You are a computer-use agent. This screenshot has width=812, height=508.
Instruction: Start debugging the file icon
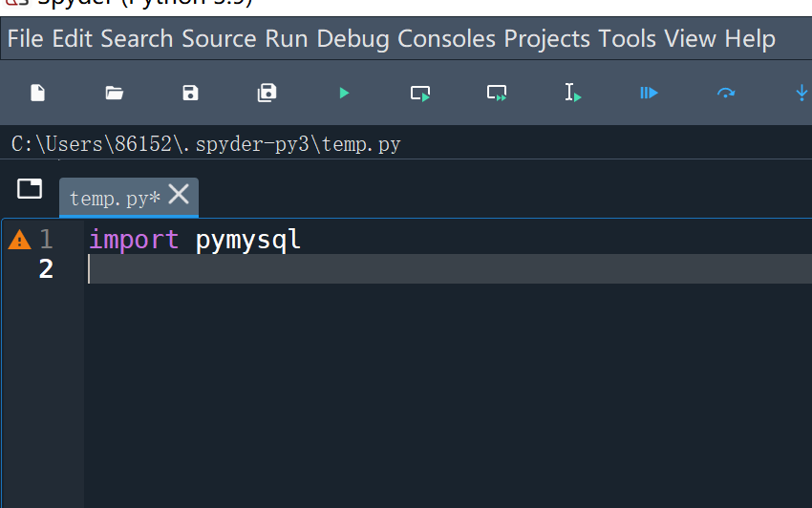(649, 94)
